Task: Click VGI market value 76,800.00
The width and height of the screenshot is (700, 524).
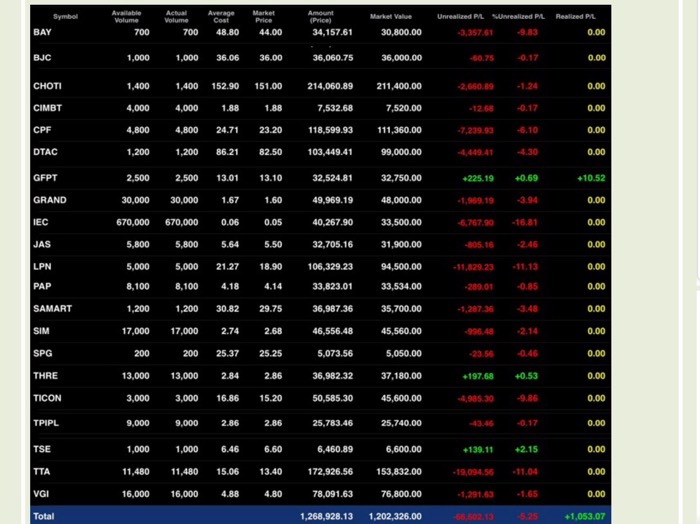Action: pos(401,494)
